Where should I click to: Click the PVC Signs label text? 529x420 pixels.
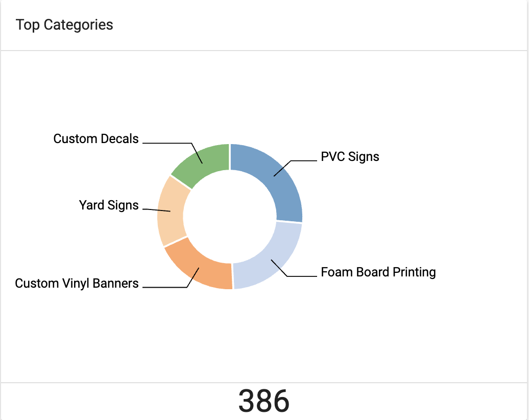(x=350, y=157)
